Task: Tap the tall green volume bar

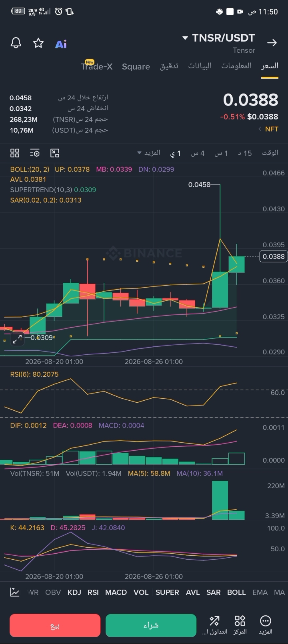Action: click(x=220, y=500)
